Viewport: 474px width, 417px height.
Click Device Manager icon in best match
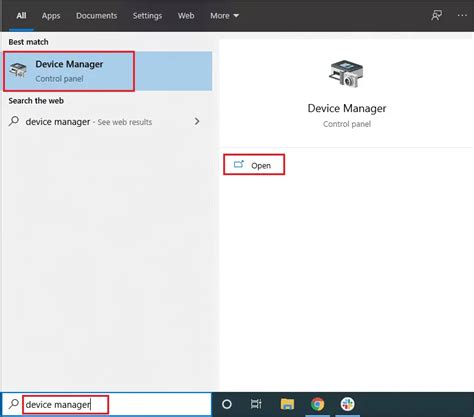18,70
